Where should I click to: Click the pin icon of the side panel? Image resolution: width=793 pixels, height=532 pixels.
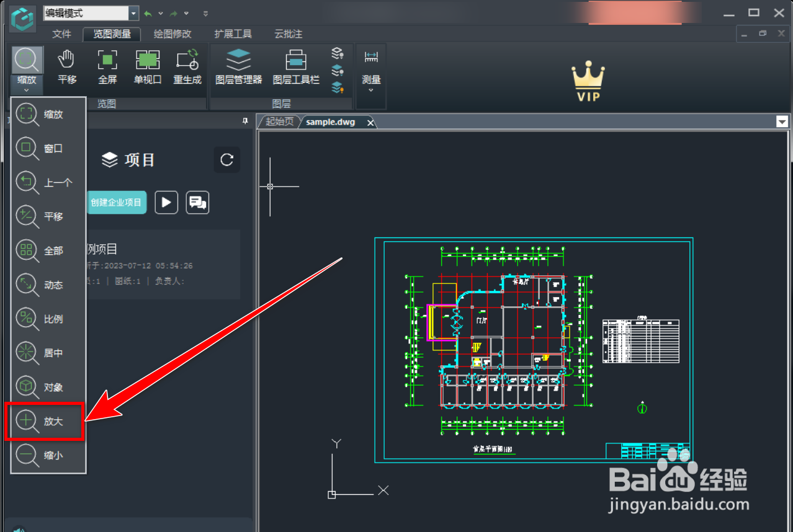click(x=245, y=122)
